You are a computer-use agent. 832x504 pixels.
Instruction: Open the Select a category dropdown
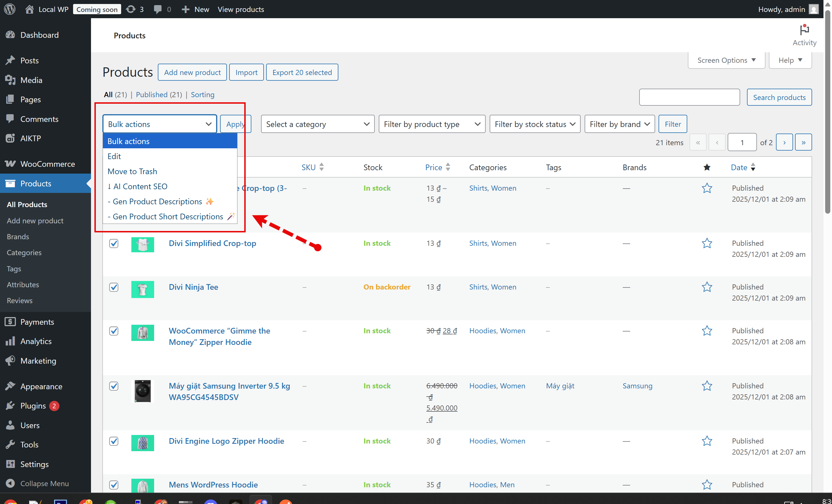click(x=317, y=124)
